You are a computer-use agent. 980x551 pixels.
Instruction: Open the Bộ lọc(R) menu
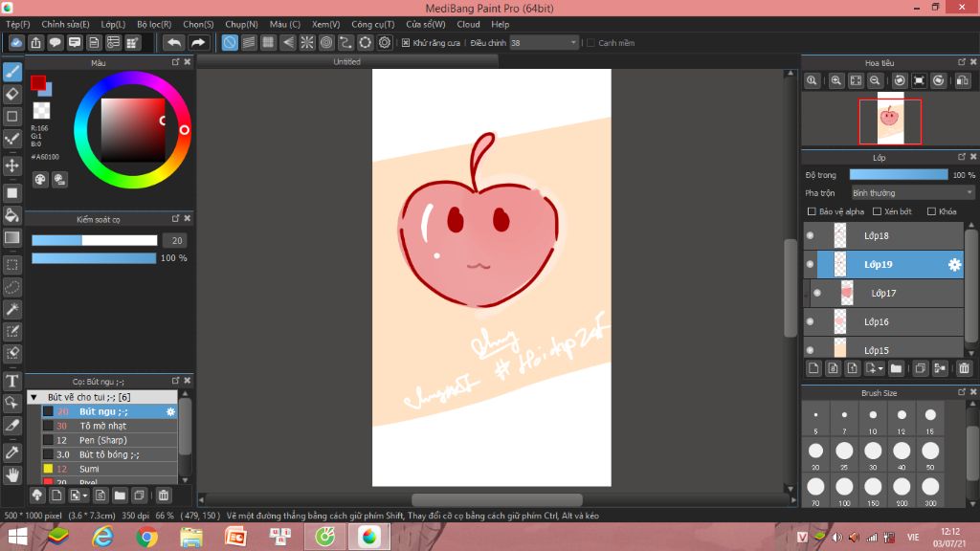(x=154, y=24)
